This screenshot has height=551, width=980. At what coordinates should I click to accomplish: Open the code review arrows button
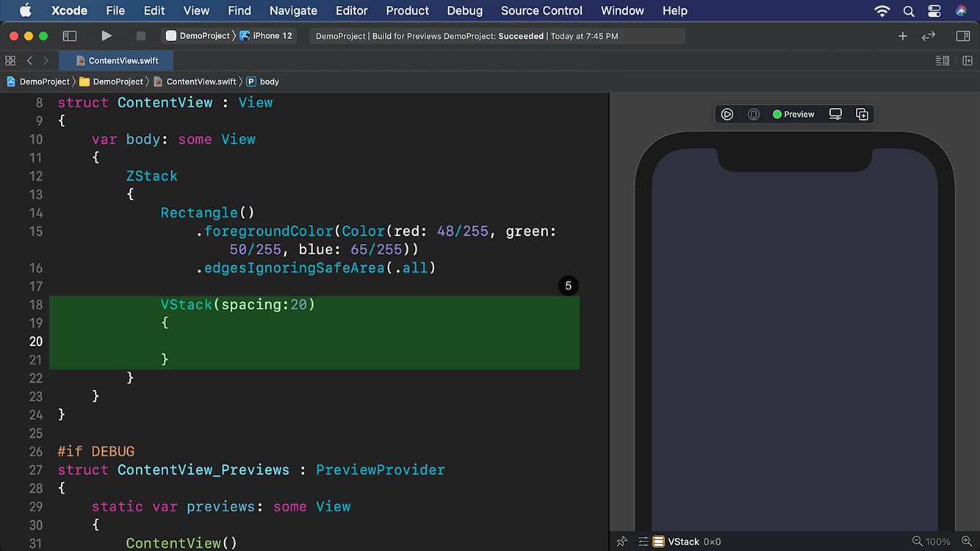929,36
